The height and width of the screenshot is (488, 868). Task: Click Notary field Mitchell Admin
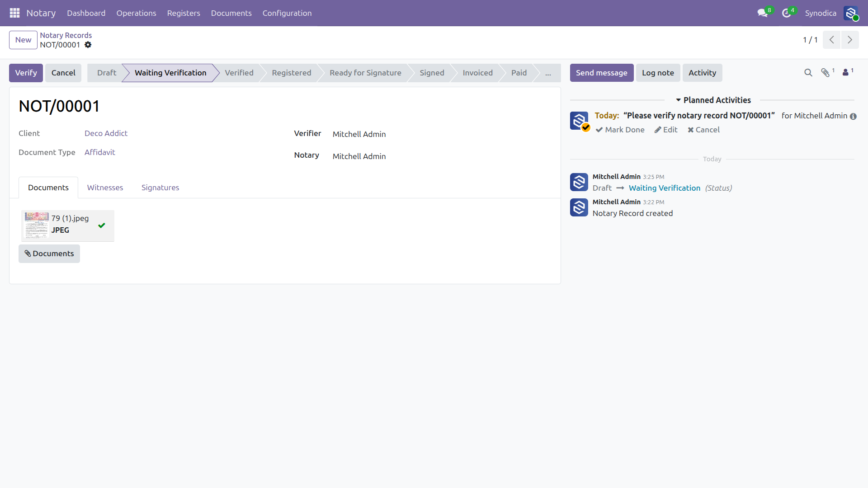pyautogui.click(x=359, y=156)
